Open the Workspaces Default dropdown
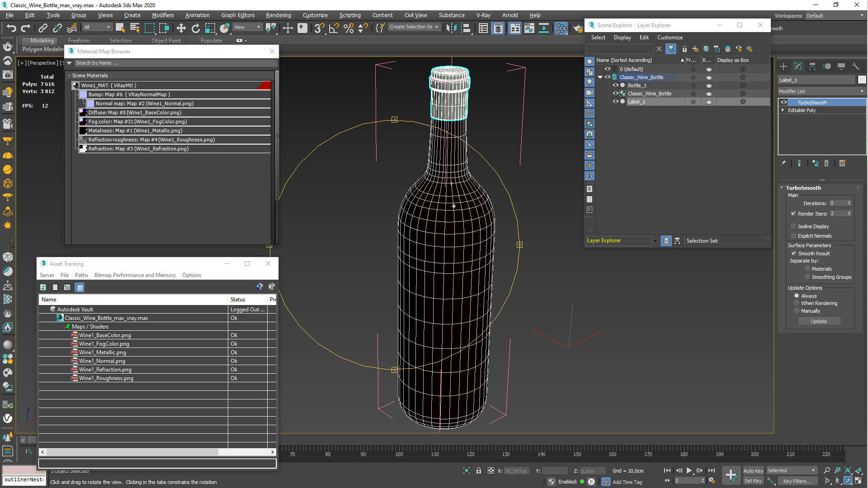Image resolution: width=868 pixels, height=488 pixels. pyautogui.click(x=835, y=16)
